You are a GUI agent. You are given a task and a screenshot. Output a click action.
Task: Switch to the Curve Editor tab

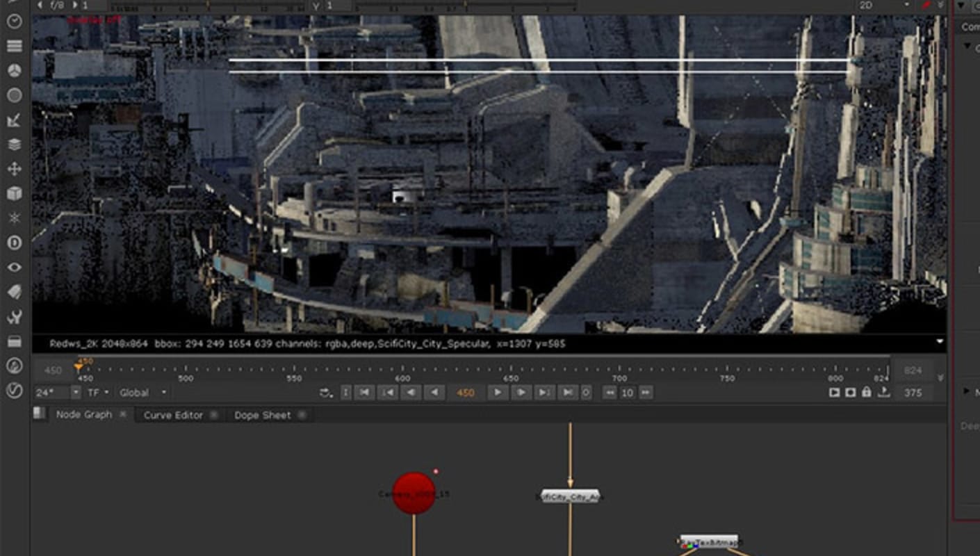(x=173, y=415)
